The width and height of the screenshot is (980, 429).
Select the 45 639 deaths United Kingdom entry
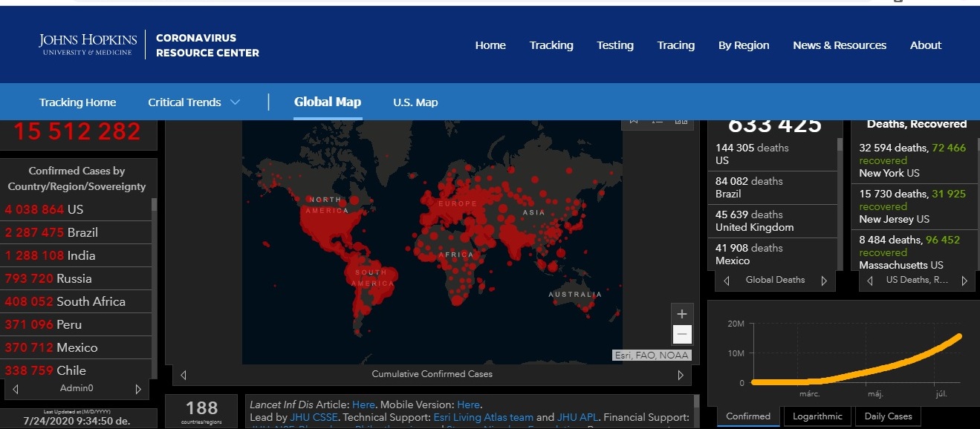[773, 221]
